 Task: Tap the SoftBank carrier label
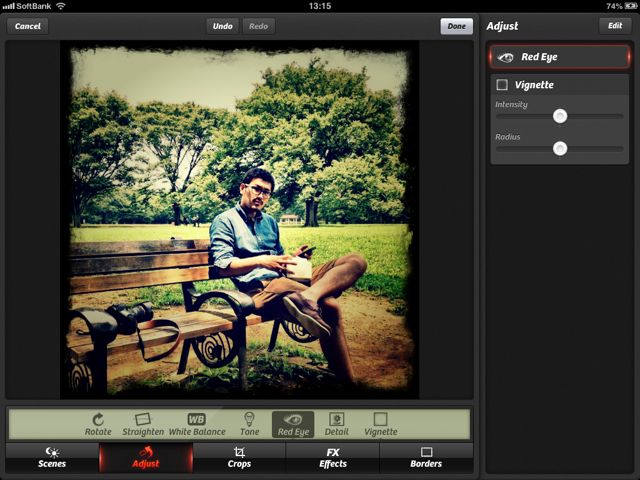click(x=33, y=6)
